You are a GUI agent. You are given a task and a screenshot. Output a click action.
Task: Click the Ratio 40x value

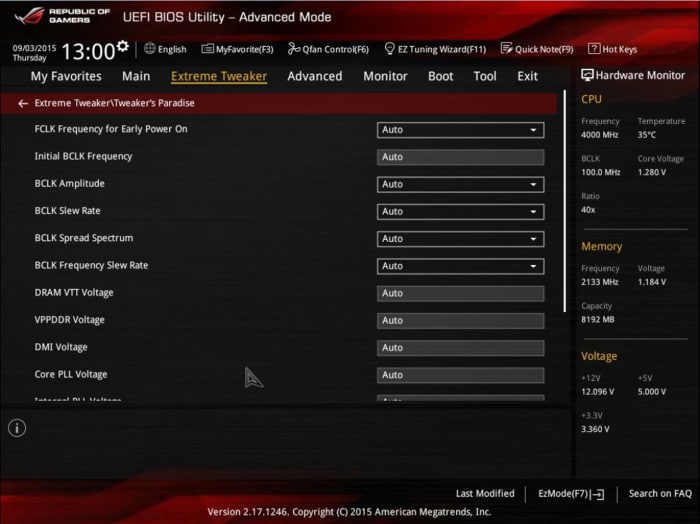click(x=588, y=210)
